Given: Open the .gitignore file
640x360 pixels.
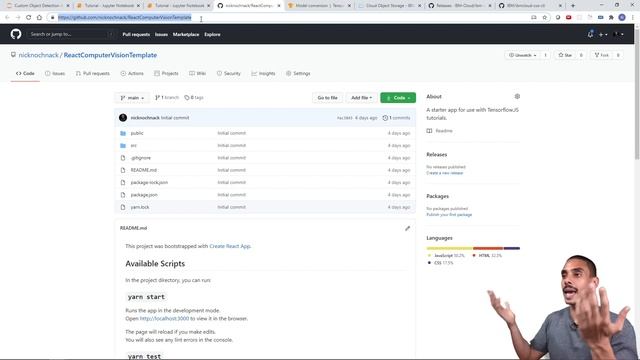Looking at the screenshot, I should (140, 158).
